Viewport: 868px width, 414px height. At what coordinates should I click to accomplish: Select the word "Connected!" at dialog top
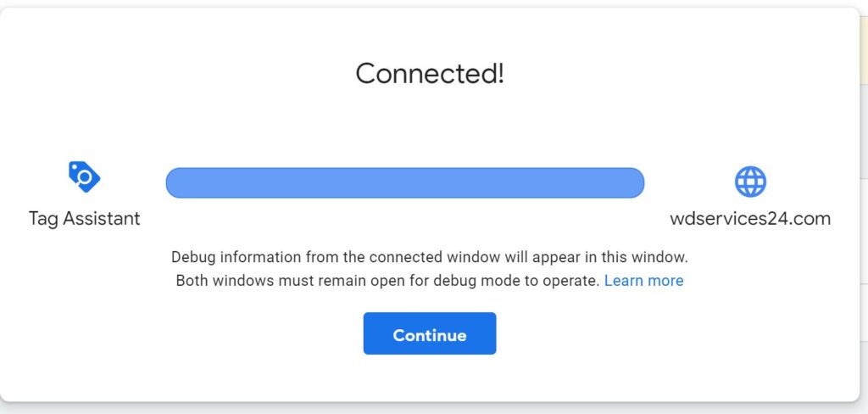(430, 73)
